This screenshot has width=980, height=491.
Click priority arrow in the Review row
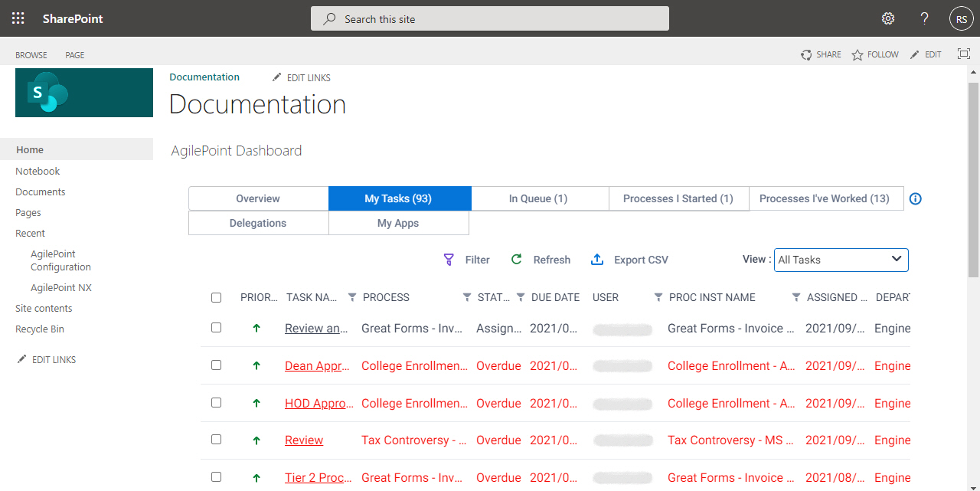click(x=256, y=440)
